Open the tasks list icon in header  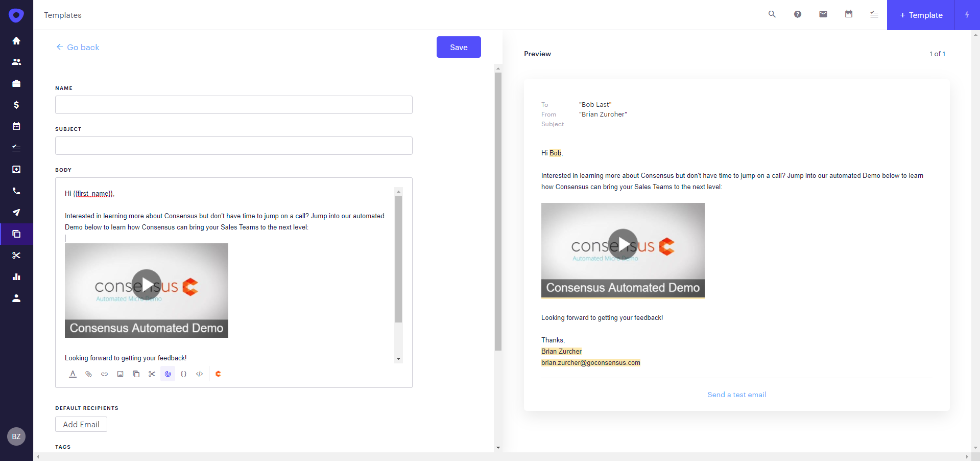point(874,14)
